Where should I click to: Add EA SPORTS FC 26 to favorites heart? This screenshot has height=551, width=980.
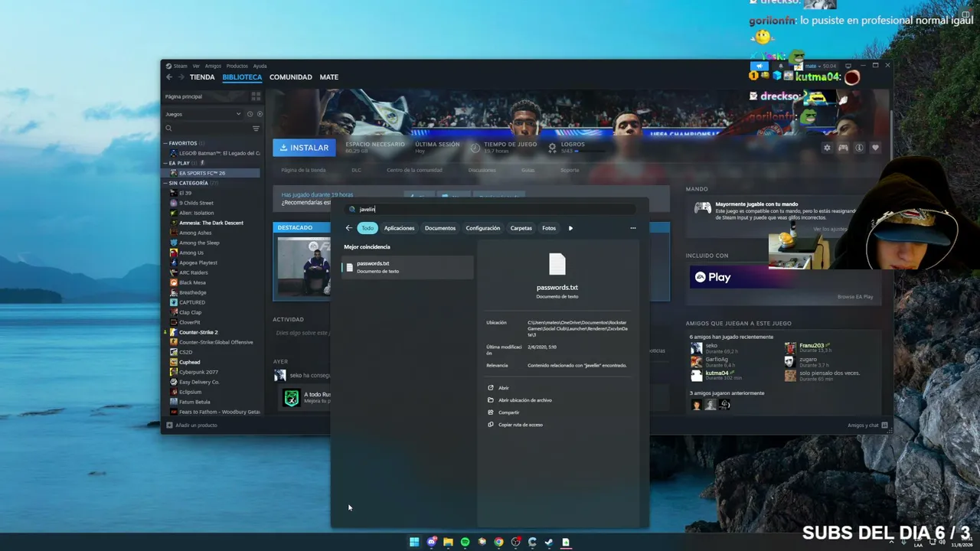pyautogui.click(x=875, y=148)
